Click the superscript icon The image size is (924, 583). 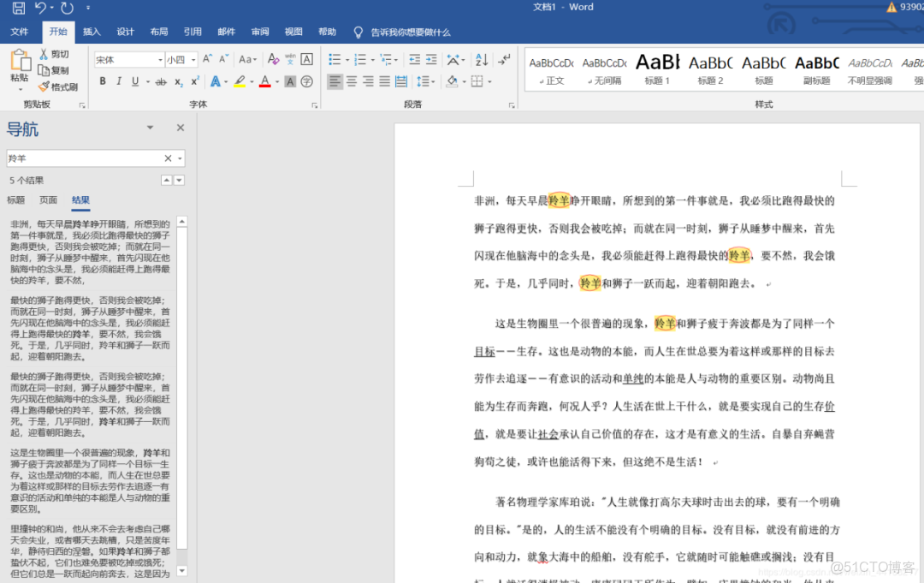[195, 80]
